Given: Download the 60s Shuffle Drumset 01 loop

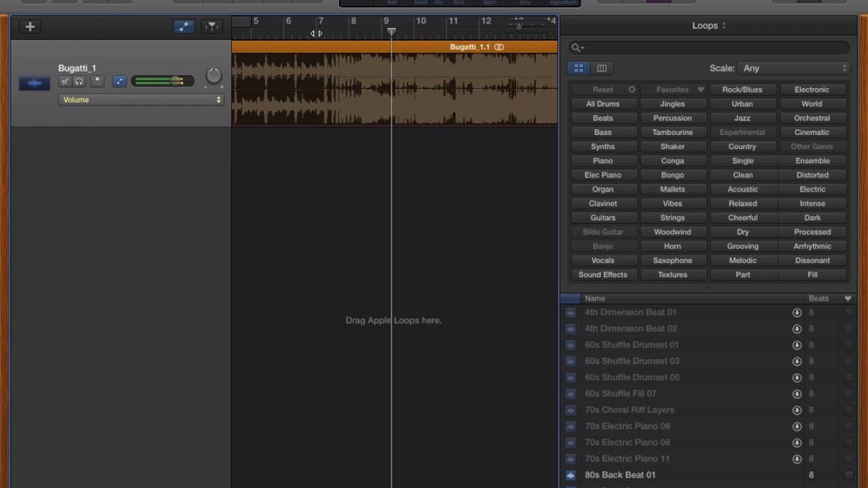Looking at the screenshot, I should point(797,345).
